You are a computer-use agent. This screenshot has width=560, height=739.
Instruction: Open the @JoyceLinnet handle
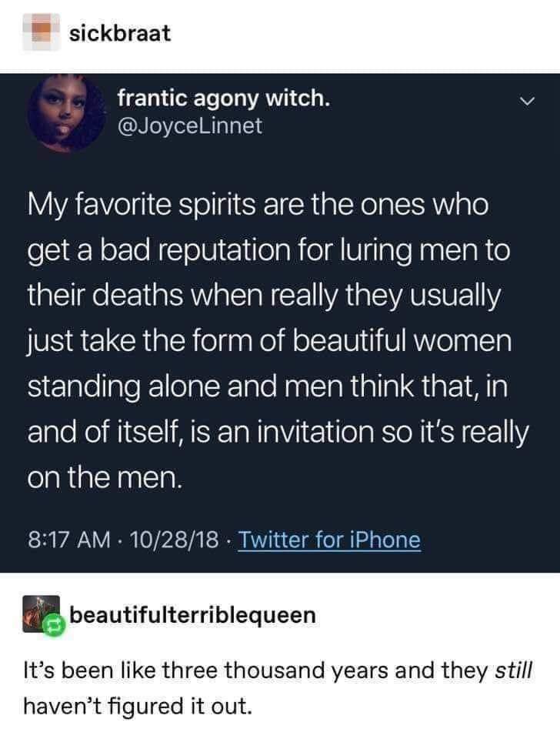190,125
